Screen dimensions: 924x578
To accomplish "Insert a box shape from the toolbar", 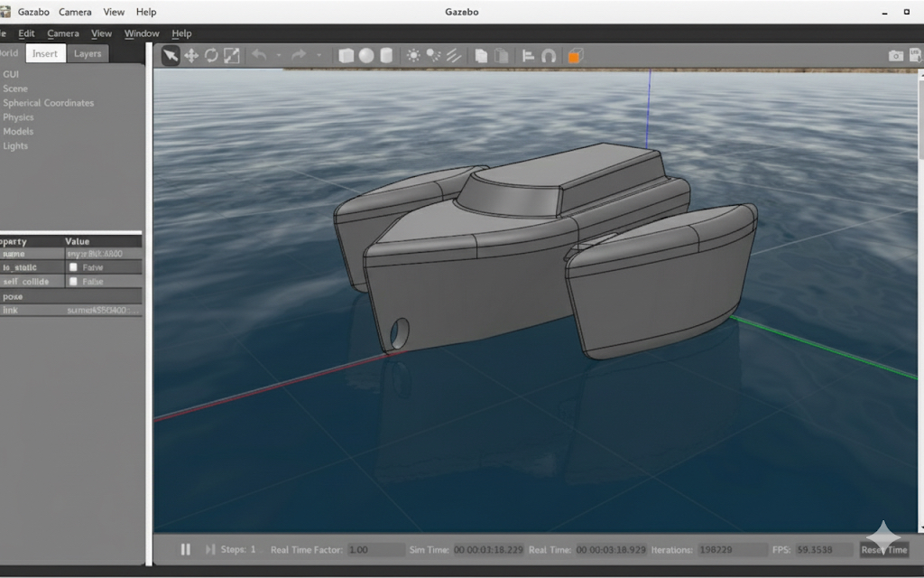I will 346,56.
